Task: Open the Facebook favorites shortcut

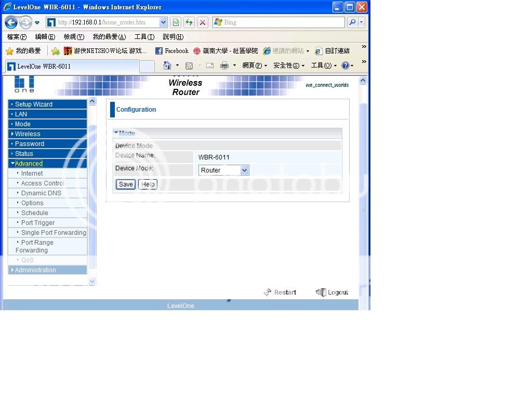Action: 172,51
